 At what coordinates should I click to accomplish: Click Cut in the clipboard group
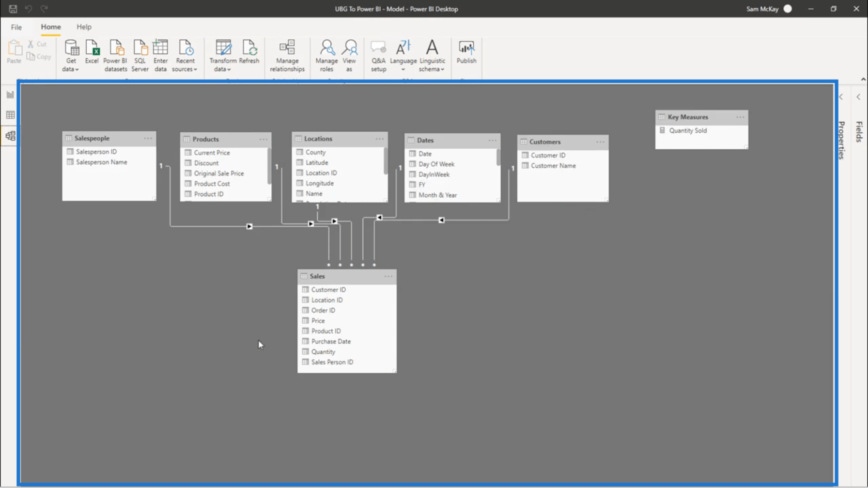point(37,44)
